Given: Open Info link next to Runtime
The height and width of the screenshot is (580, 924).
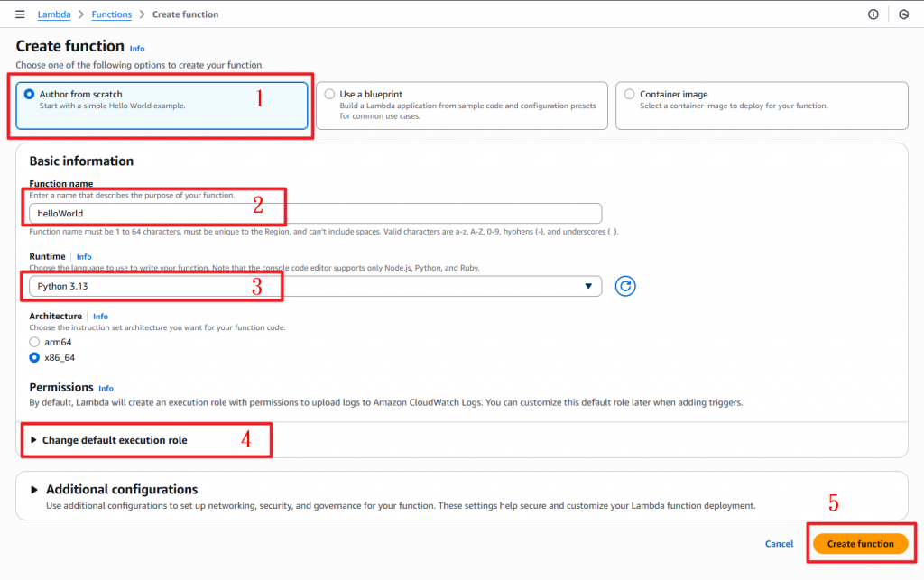Looking at the screenshot, I should tap(84, 257).
